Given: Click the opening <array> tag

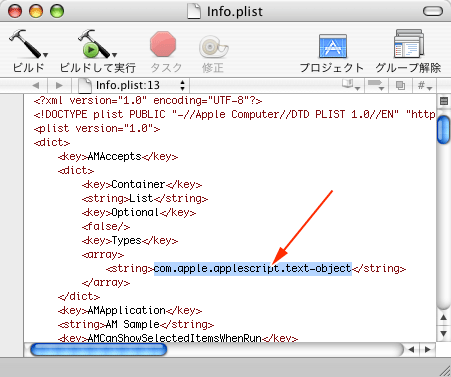Looking at the screenshot, I should [103, 254].
